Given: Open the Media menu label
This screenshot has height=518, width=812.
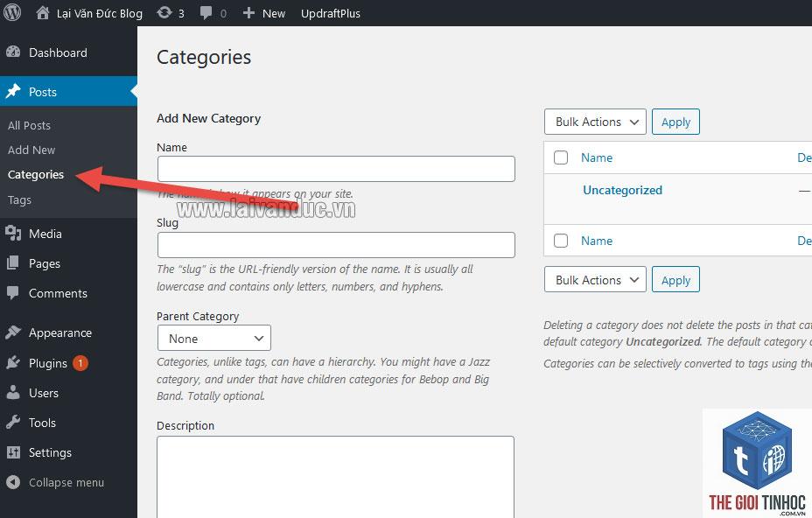Looking at the screenshot, I should tap(45, 234).
